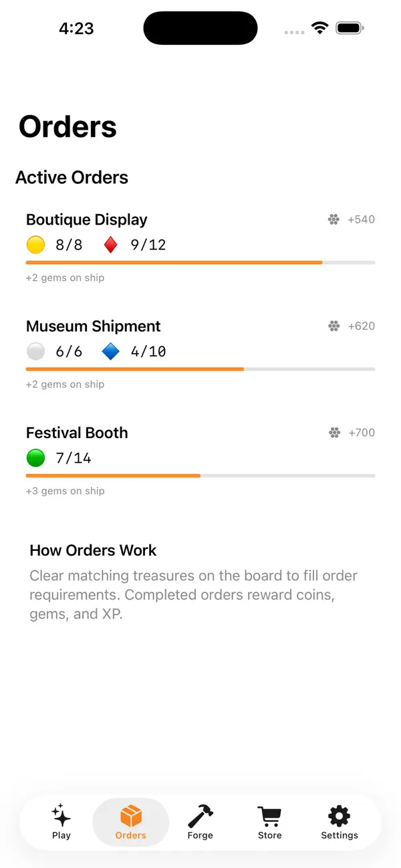Tap the How Orders Work heading
The width and height of the screenshot is (401, 868).
point(93,550)
